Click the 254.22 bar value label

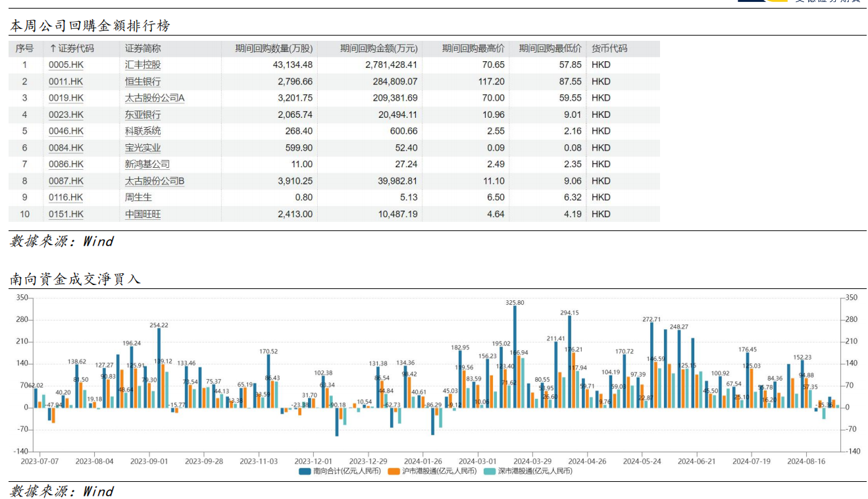[x=159, y=325]
